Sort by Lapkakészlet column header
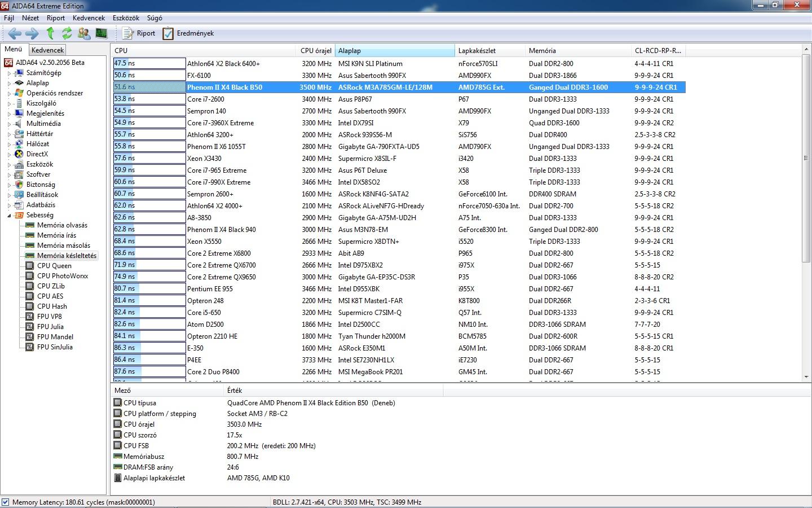Image resolution: width=812 pixels, height=508 pixels. (x=490, y=51)
